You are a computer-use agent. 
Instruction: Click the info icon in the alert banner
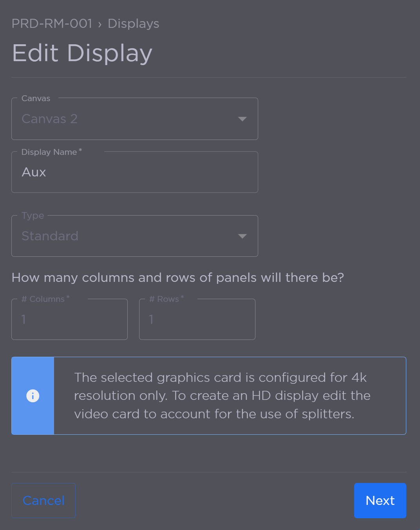click(33, 396)
